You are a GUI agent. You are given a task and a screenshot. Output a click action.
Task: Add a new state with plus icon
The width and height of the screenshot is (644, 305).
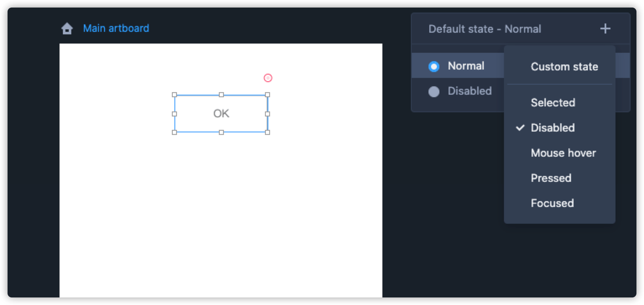(x=605, y=28)
